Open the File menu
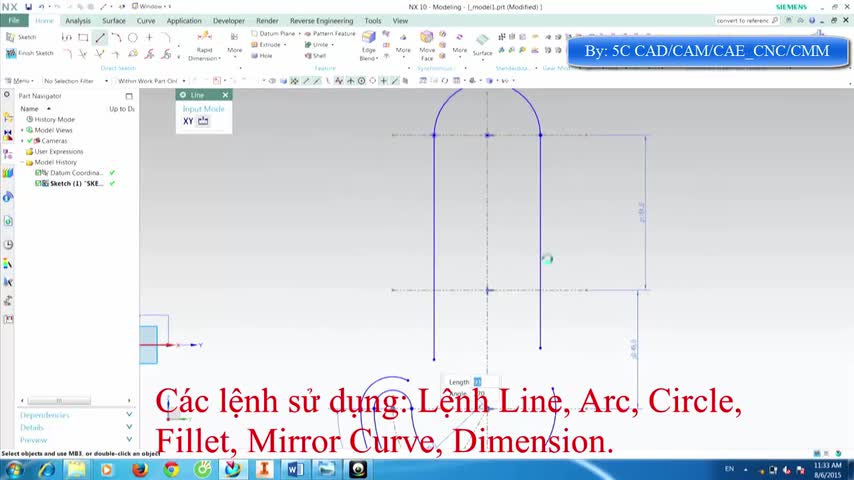Screen dimensions: 854x480 (14, 21)
